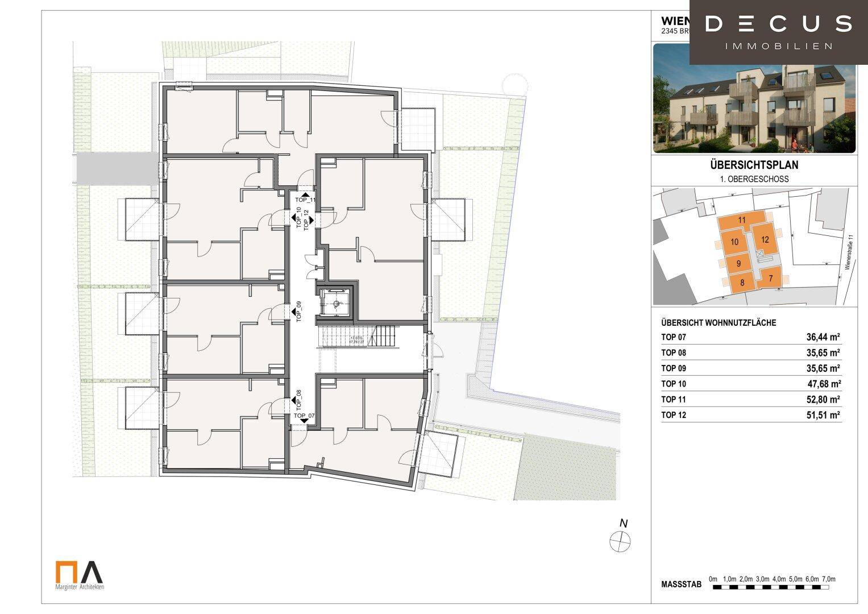This screenshot has width=868, height=614.
Task: Select unit 11 on the orange site map
Action: click(741, 220)
